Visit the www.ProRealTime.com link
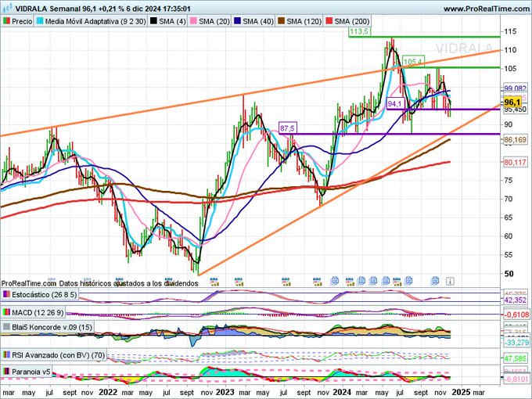Viewport: 532px width, 399px height. click(x=487, y=9)
